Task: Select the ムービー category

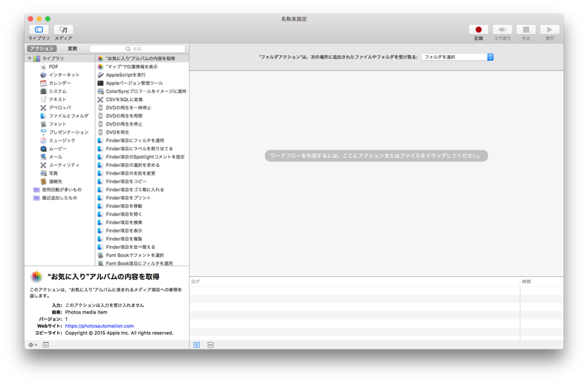Action: pos(54,149)
